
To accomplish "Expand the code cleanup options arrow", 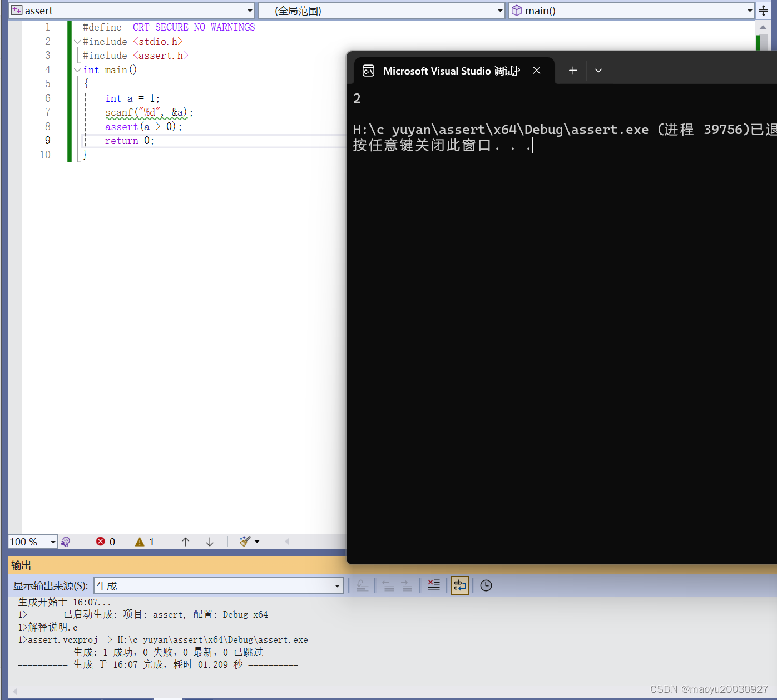I will [x=256, y=541].
